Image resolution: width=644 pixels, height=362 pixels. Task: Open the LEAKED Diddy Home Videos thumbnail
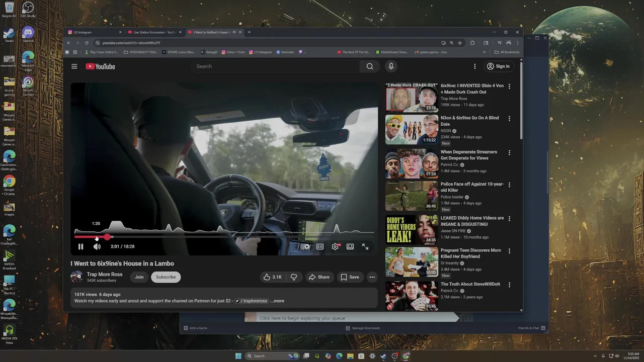pos(412,229)
